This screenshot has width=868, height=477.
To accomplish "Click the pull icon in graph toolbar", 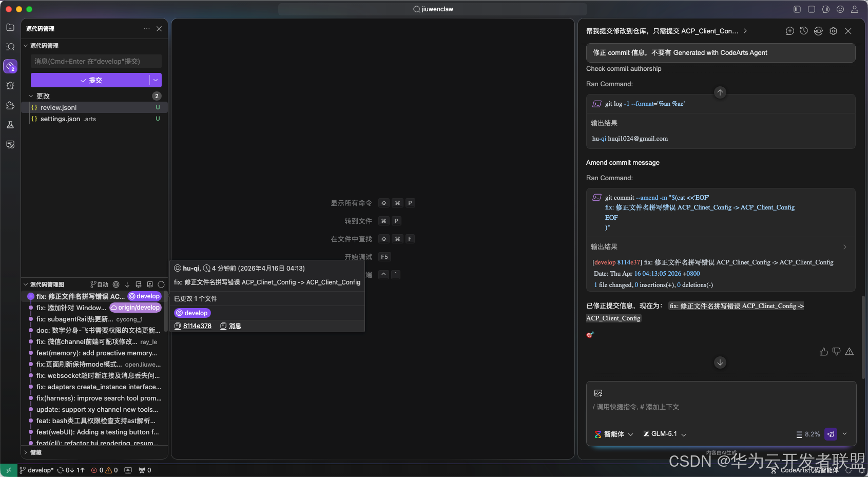I will (139, 284).
